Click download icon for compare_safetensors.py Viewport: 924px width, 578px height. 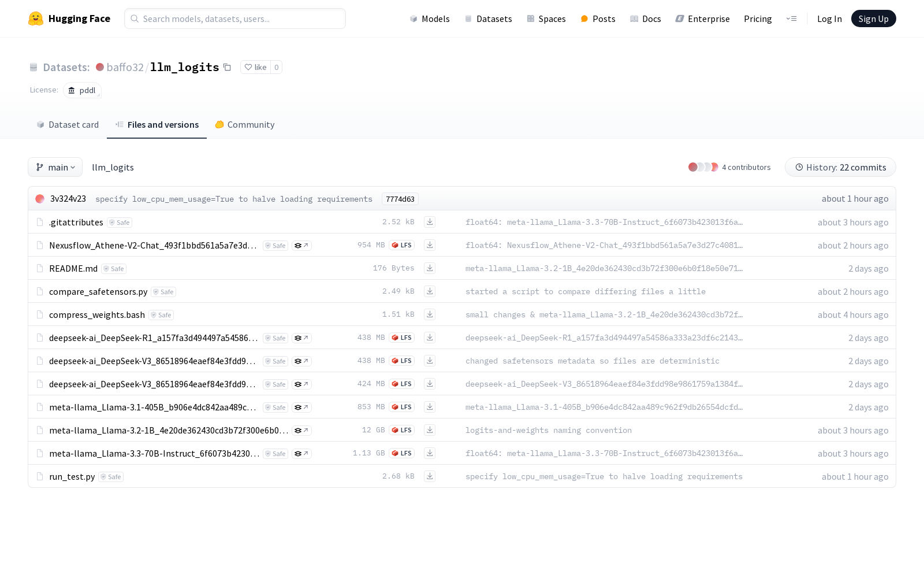430,291
